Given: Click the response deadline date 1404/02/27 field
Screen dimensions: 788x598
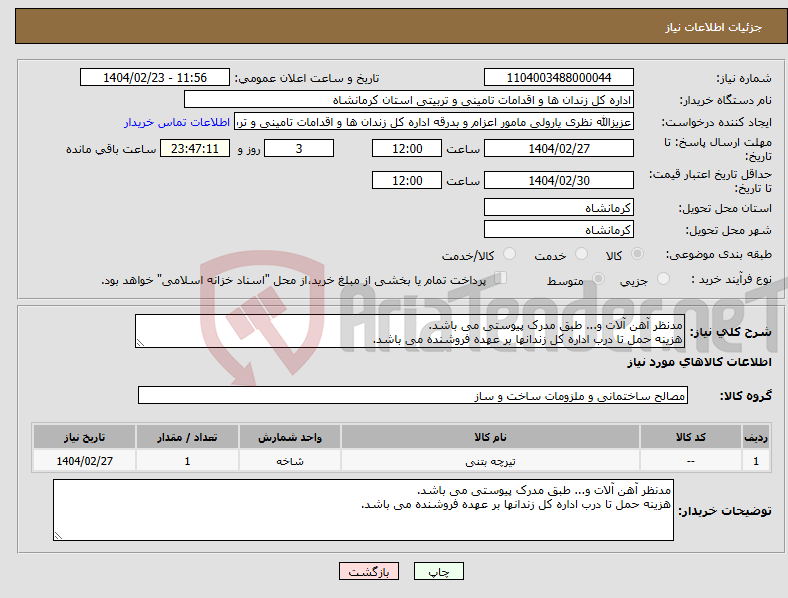Looking at the screenshot, I should 559,149.
